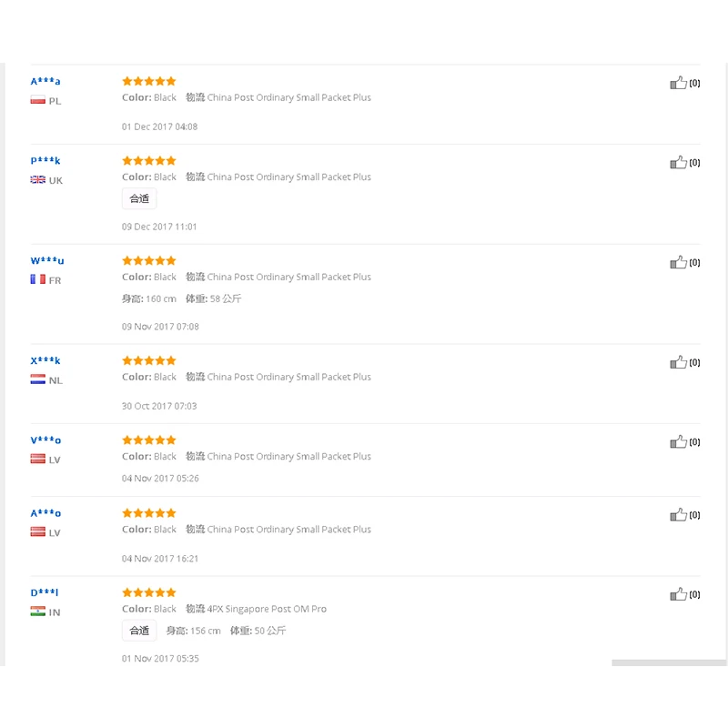Screen dimensions: 728x728
Task: Thumbs-up the review by D***l from IN
Action: coord(678,595)
